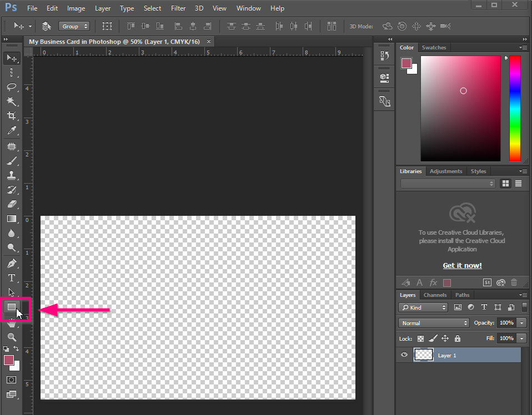Select the Horizontal Type tool
Image resolution: width=532 pixels, height=415 pixels.
click(x=12, y=278)
